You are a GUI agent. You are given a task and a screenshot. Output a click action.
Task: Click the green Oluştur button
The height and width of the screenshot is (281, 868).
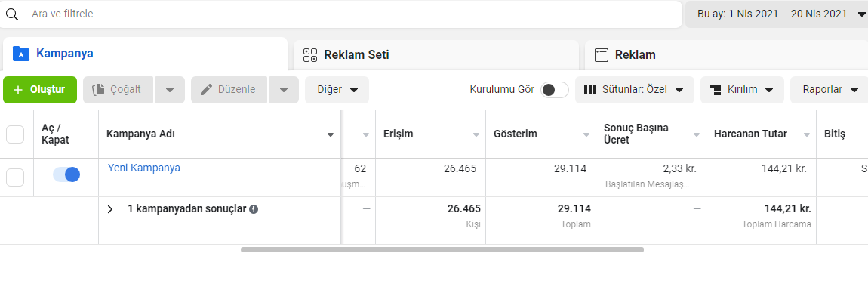(x=40, y=90)
